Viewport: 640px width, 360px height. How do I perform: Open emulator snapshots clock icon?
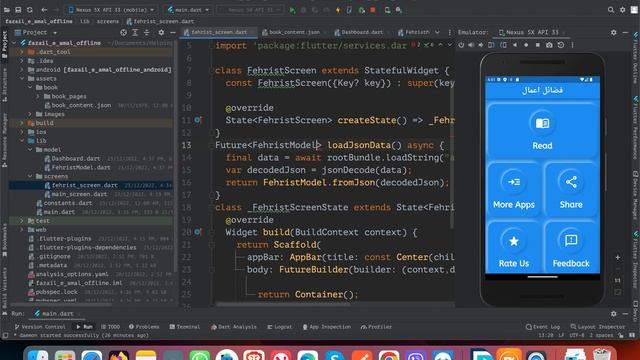pyautogui.click(x=561, y=45)
